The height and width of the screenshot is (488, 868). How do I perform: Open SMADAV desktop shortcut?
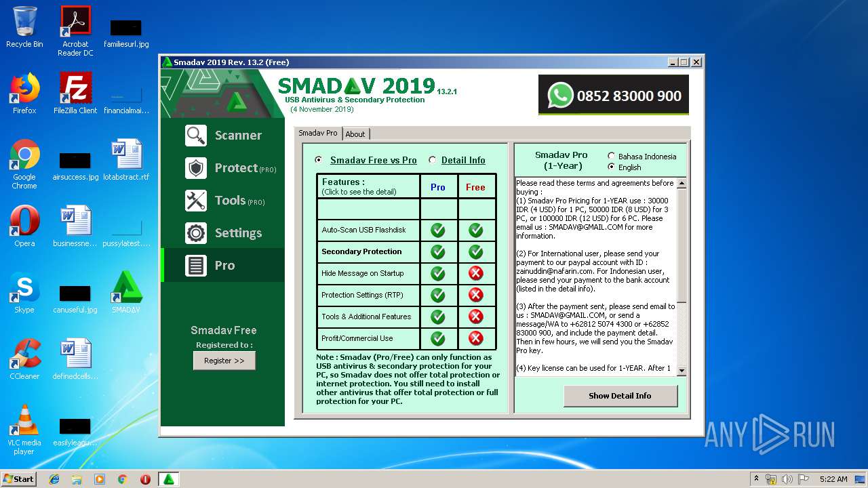(126, 292)
